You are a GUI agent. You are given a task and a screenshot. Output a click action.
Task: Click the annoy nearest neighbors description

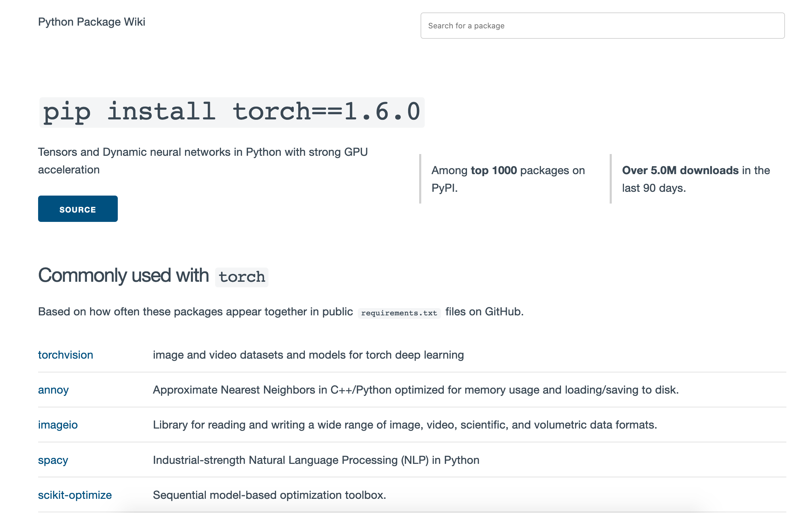tap(415, 390)
